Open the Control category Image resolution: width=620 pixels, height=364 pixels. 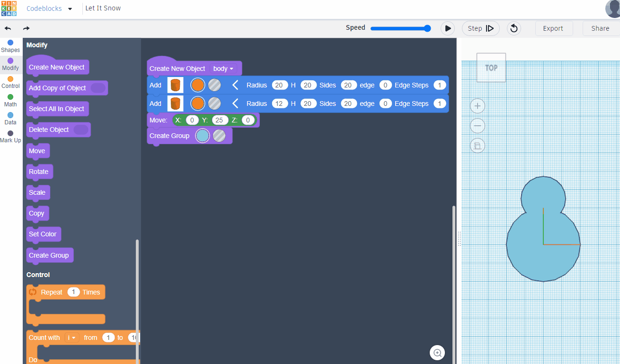pyautogui.click(x=10, y=82)
